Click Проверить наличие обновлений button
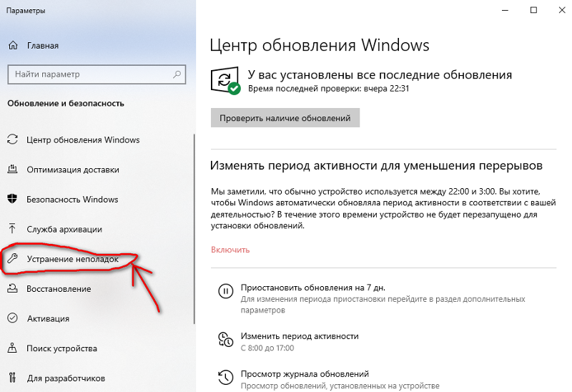Screen dimensions: 572x392 [285, 118]
